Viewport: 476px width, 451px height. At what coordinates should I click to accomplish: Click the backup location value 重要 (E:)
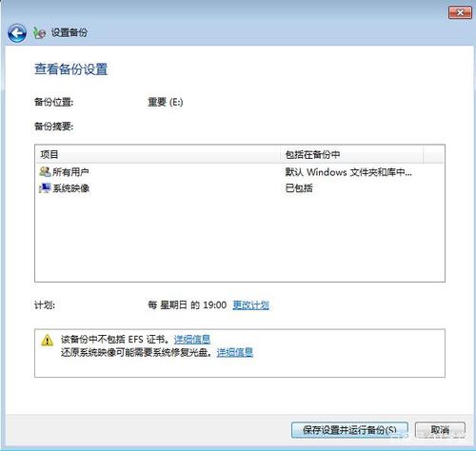coord(166,102)
